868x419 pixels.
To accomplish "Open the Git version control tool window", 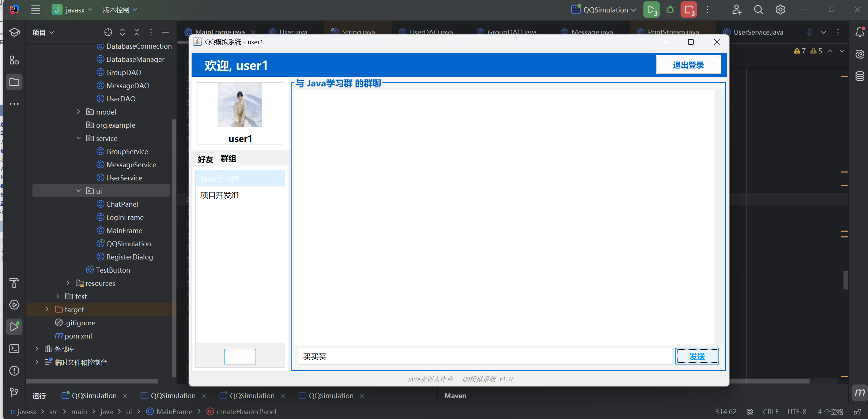I will pyautogui.click(x=14, y=393).
